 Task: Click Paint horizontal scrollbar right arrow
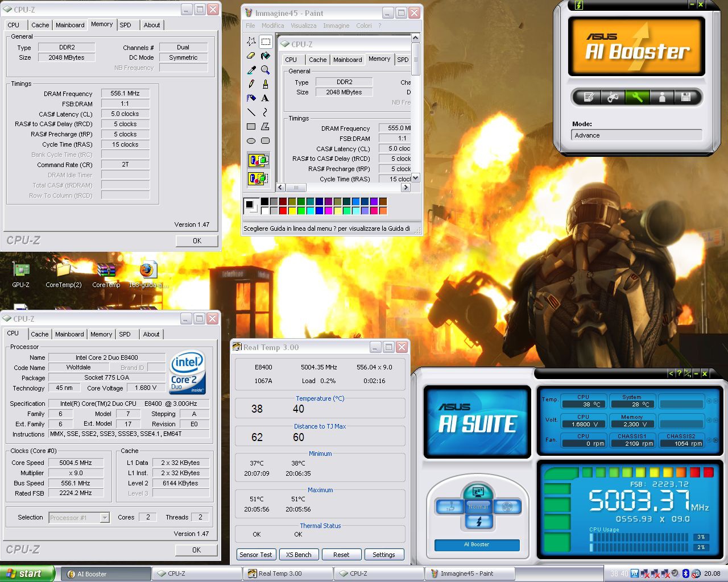pyautogui.click(x=406, y=188)
